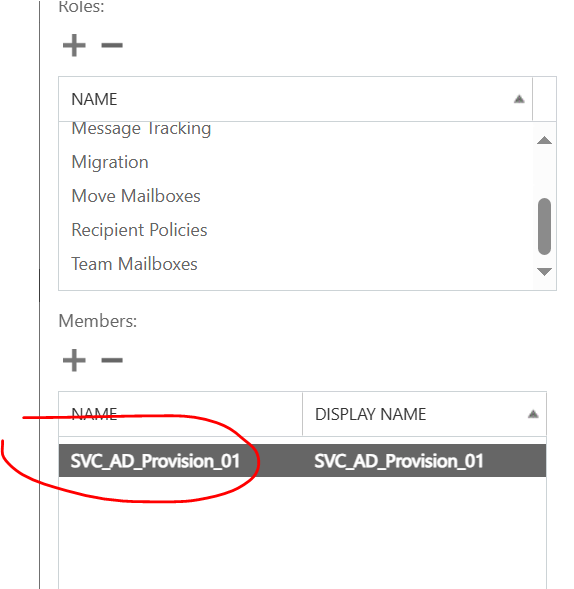The height and width of the screenshot is (589, 574).
Task: Click the down arrow in the Roles list scrollbar
Action: pos(544,272)
